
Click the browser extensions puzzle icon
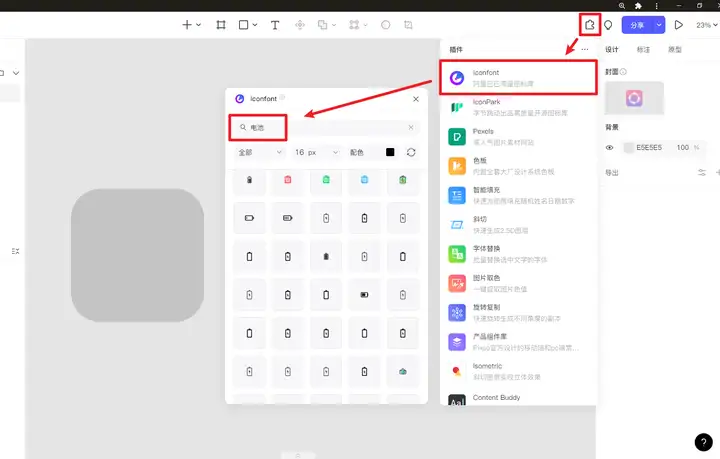coord(638,6)
